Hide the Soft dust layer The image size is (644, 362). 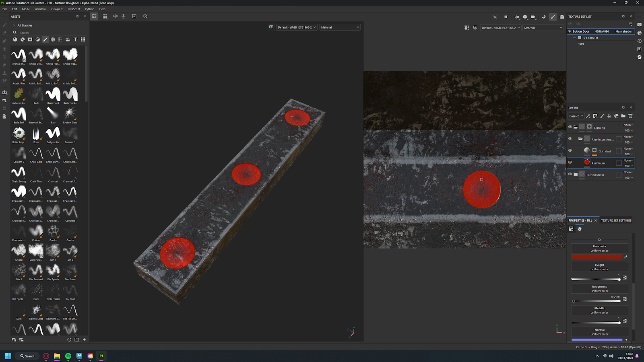(x=570, y=150)
